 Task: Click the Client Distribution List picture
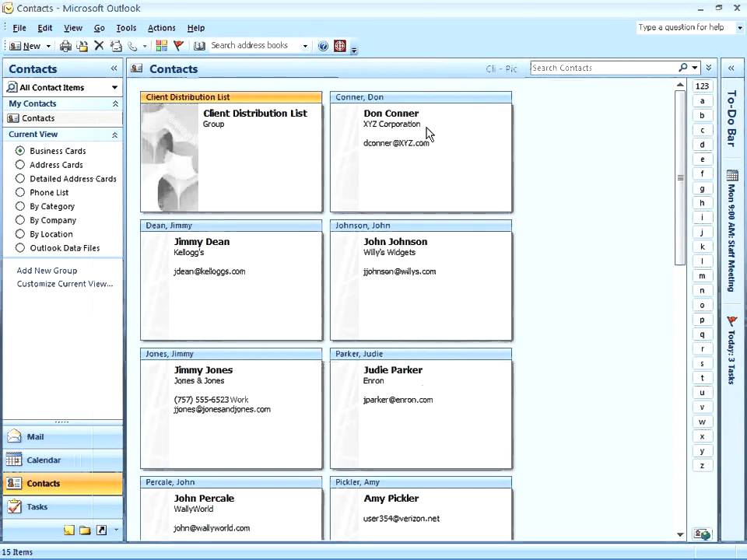point(170,158)
